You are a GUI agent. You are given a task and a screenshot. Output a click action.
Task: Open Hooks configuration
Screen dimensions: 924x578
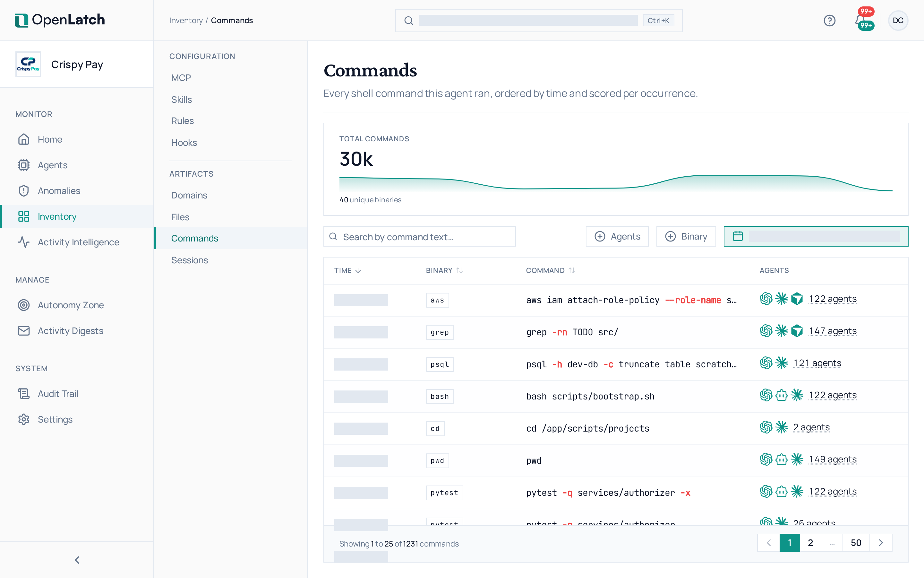click(184, 143)
